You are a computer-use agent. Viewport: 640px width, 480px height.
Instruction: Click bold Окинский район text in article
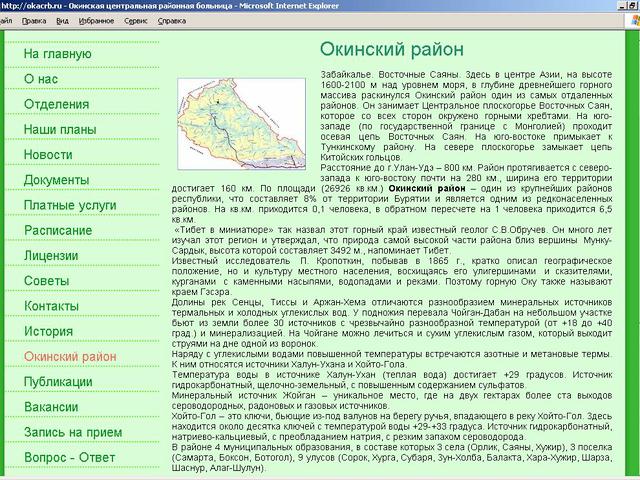[x=427, y=189]
